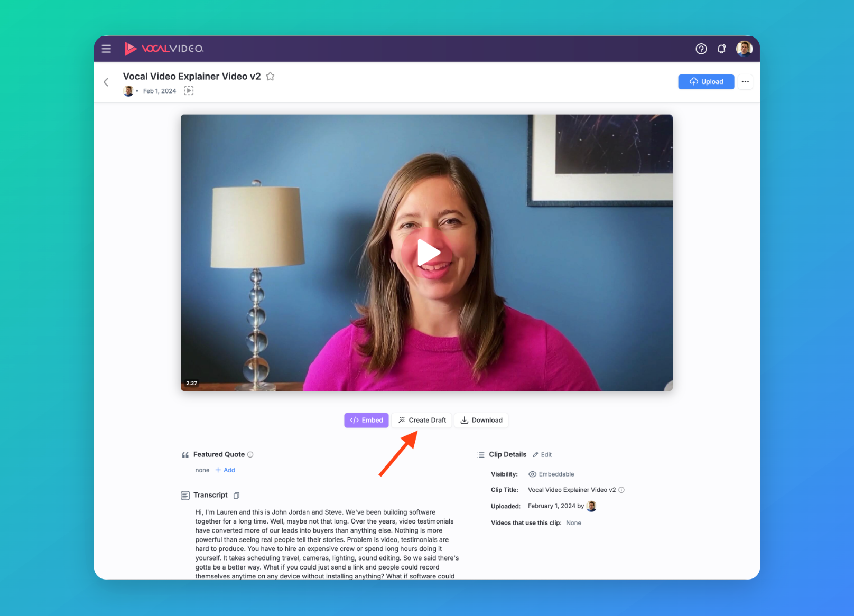Click the clip type icon beside date
Viewport: 854px width, 616px height.
tap(189, 91)
